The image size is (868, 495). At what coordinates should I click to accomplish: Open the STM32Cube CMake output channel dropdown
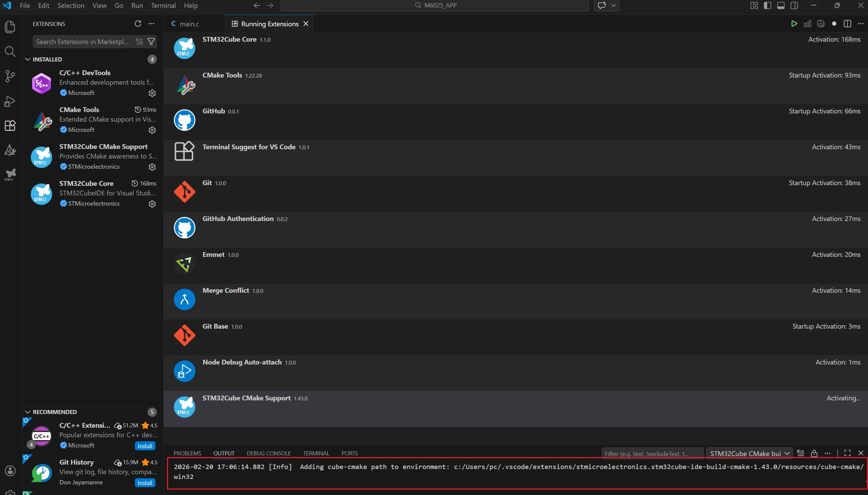pyautogui.click(x=749, y=453)
